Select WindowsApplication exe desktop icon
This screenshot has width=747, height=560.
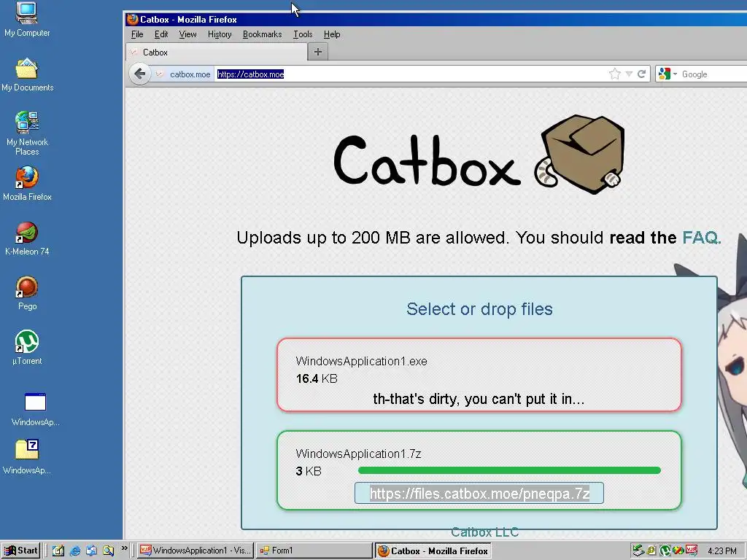click(35, 410)
